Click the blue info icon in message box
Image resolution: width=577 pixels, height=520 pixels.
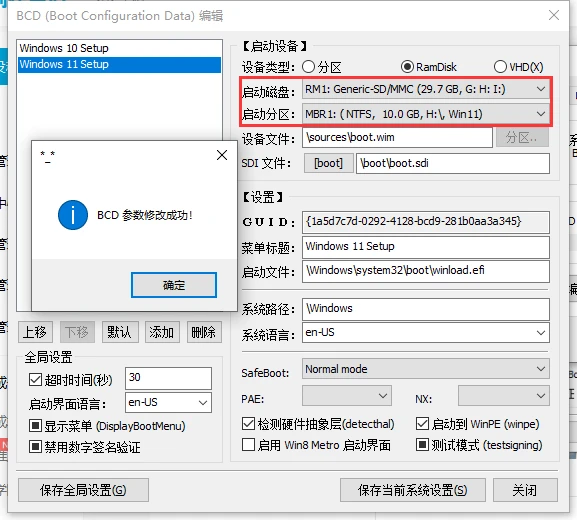[73, 215]
